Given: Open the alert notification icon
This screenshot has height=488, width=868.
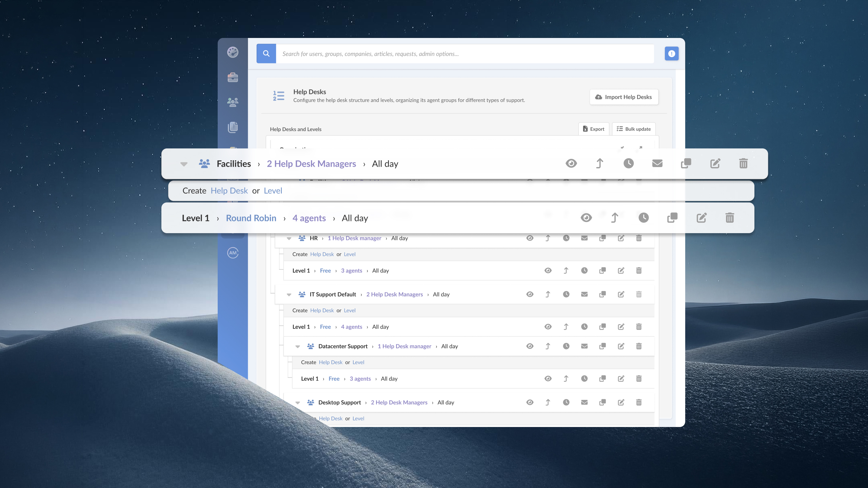Looking at the screenshot, I should tap(671, 54).
